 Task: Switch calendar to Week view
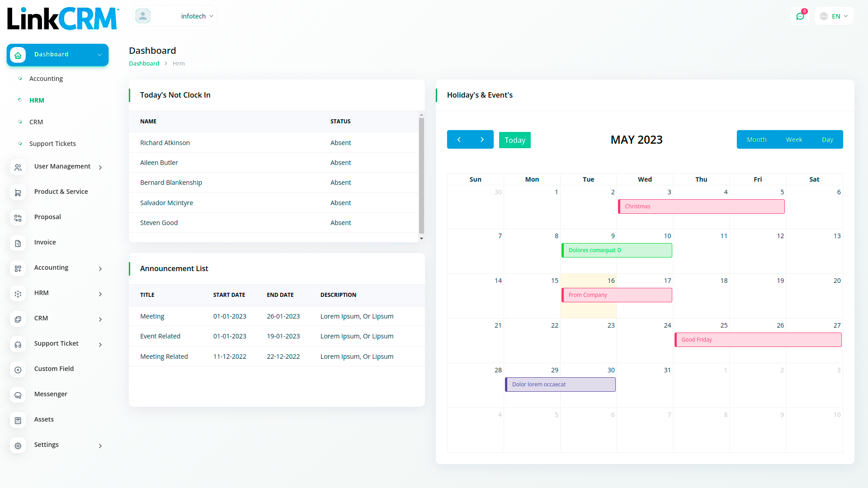coord(794,140)
